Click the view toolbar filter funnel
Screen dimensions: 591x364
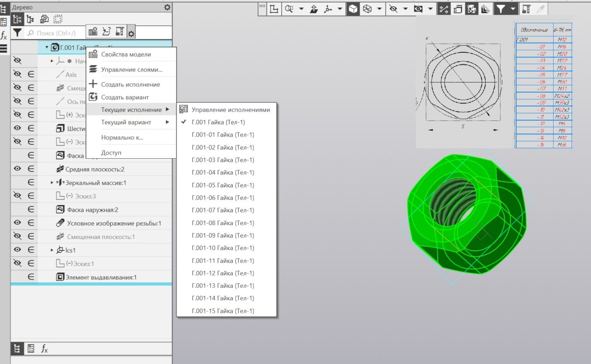[501, 9]
